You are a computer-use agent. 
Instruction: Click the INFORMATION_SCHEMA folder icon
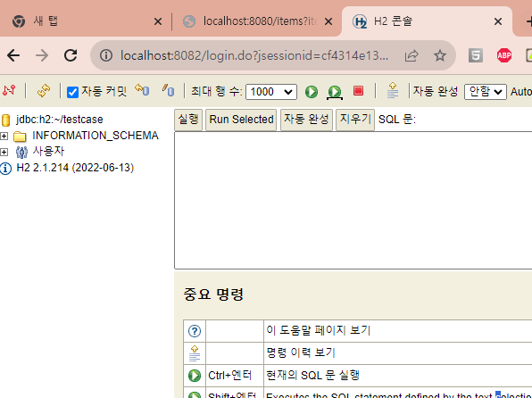pyautogui.click(x=20, y=137)
